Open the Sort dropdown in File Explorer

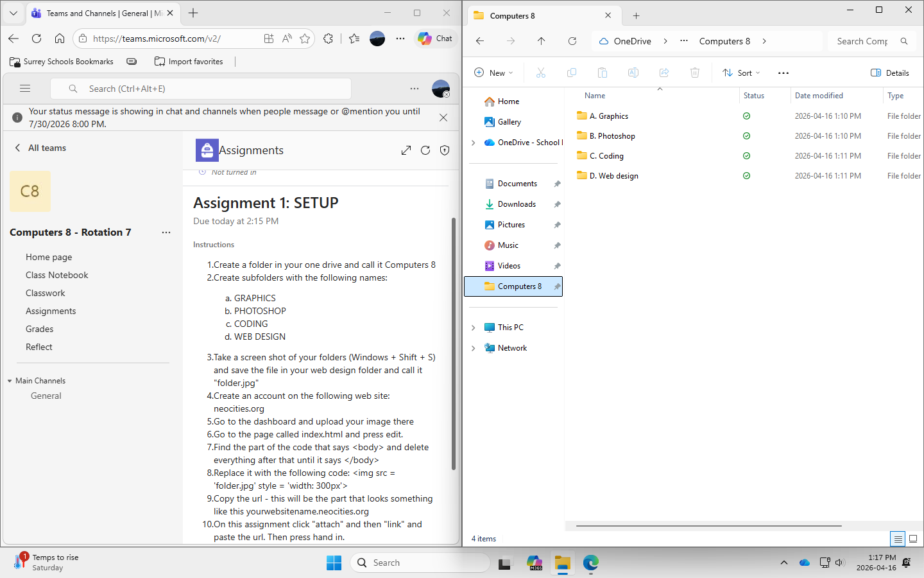741,73
